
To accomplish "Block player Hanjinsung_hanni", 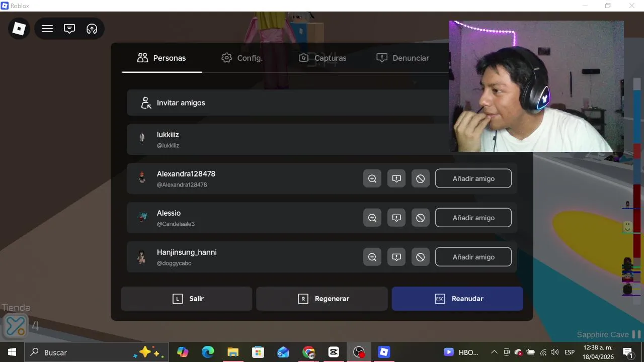I will point(421,257).
